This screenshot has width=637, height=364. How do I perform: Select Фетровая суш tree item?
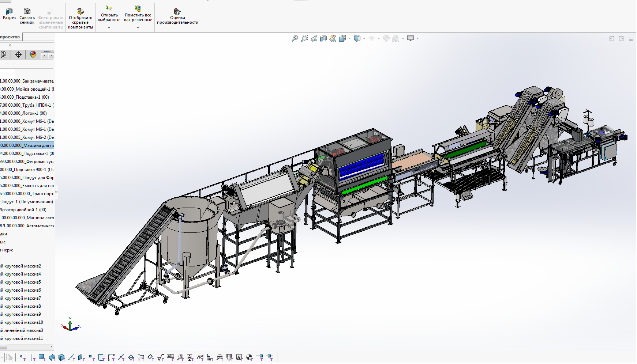(x=27, y=162)
